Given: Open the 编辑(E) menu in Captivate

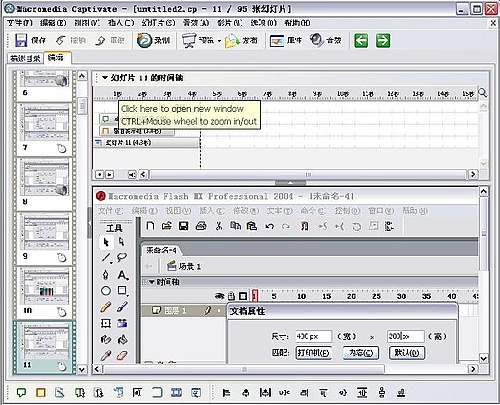Looking at the screenshot, I should tap(53, 23).
